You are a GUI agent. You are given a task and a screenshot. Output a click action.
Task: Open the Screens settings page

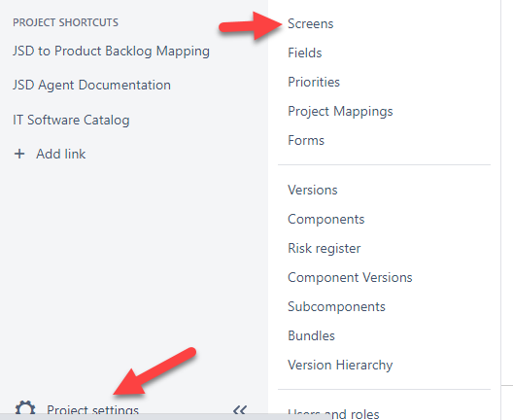311,24
